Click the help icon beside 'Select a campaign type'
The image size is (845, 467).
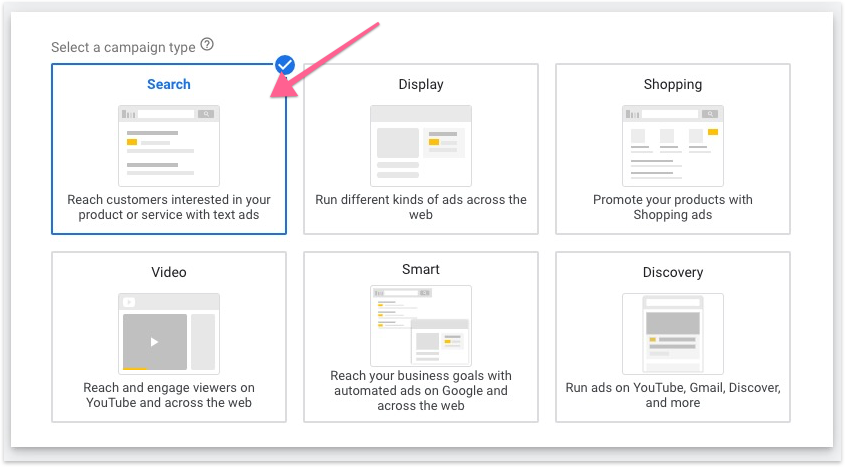click(207, 45)
